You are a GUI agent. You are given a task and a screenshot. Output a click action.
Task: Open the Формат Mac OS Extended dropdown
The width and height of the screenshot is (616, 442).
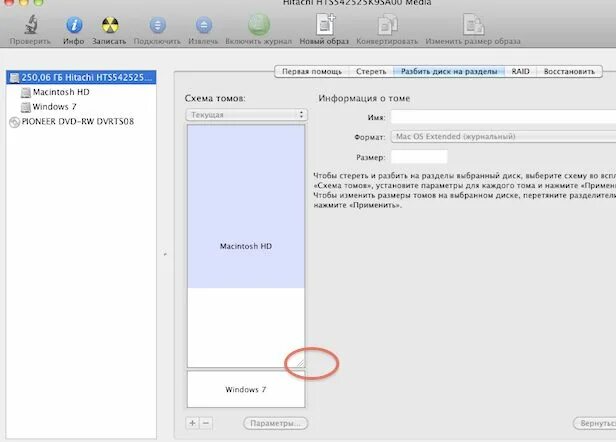pyautogui.click(x=503, y=136)
